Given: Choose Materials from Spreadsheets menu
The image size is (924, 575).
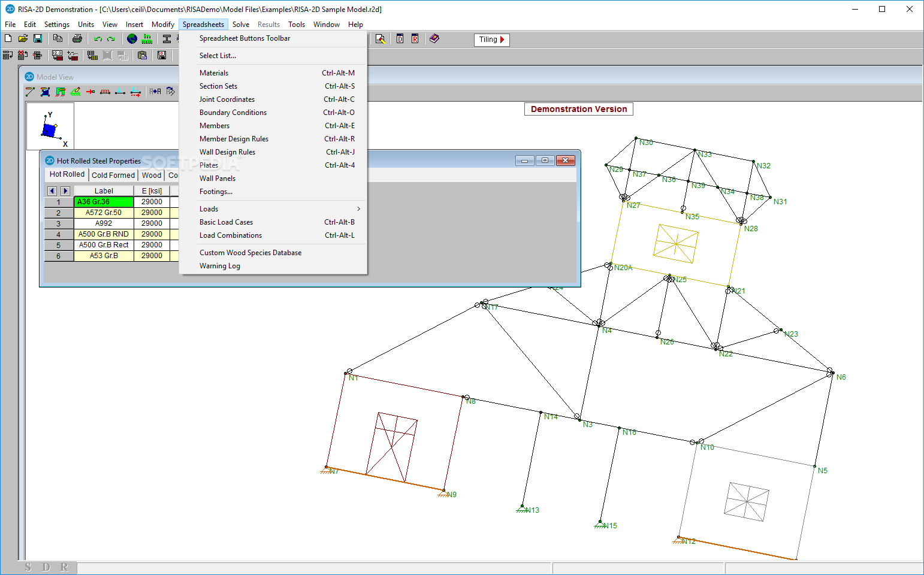Looking at the screenshot, I should tap(273, 73).
